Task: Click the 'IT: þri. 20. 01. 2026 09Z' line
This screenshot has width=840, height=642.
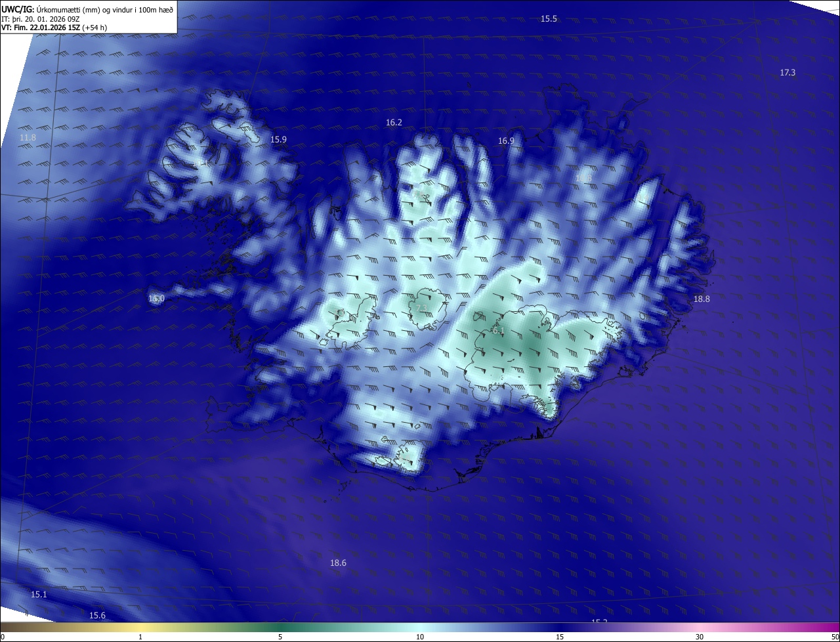Action: click(41, 18)
